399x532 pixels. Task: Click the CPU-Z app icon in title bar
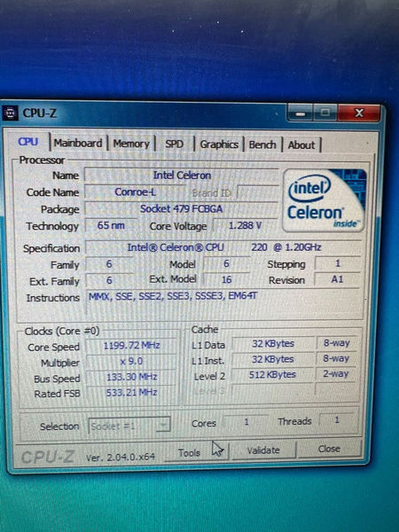(11, 113)
